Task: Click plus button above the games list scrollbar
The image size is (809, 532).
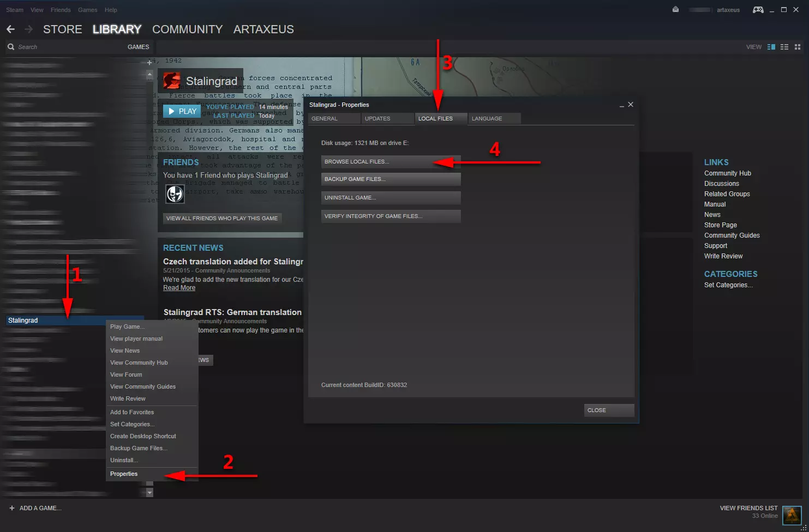Action: [149, 63]
